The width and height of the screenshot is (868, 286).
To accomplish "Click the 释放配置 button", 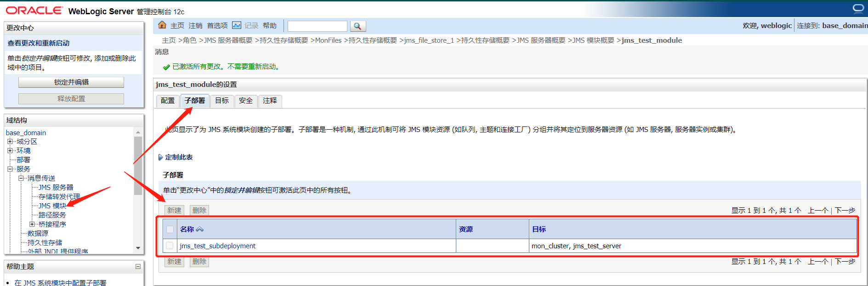I will click(x=71, y=99).
